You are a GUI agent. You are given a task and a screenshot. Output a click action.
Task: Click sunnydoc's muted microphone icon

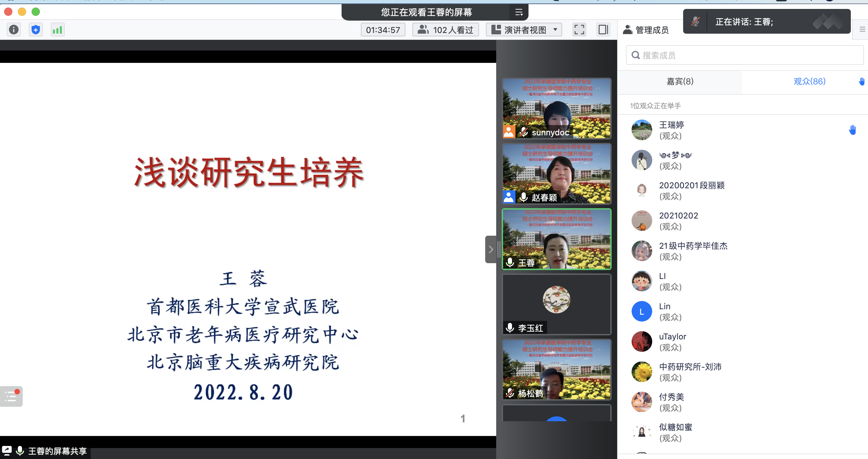coord(523,132)
